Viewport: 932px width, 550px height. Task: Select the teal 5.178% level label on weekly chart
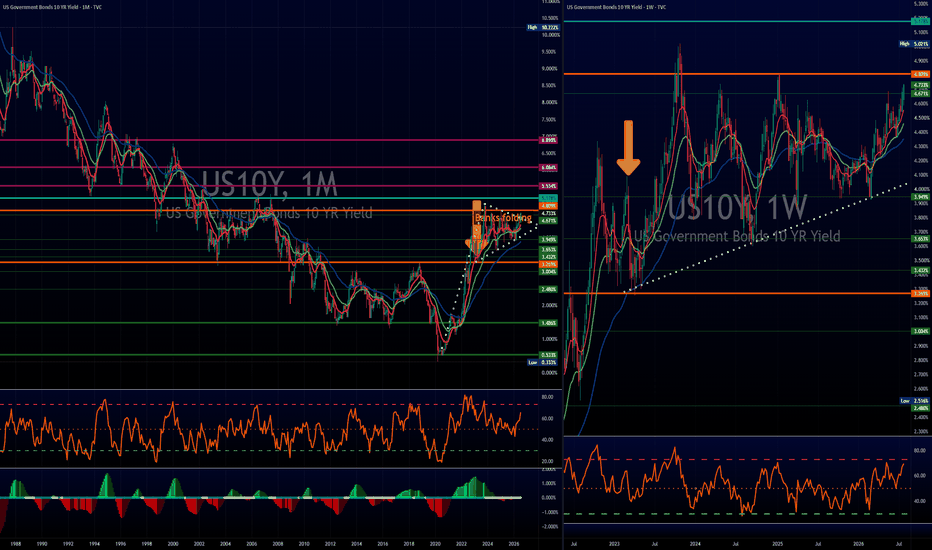(x=921, y=21)
